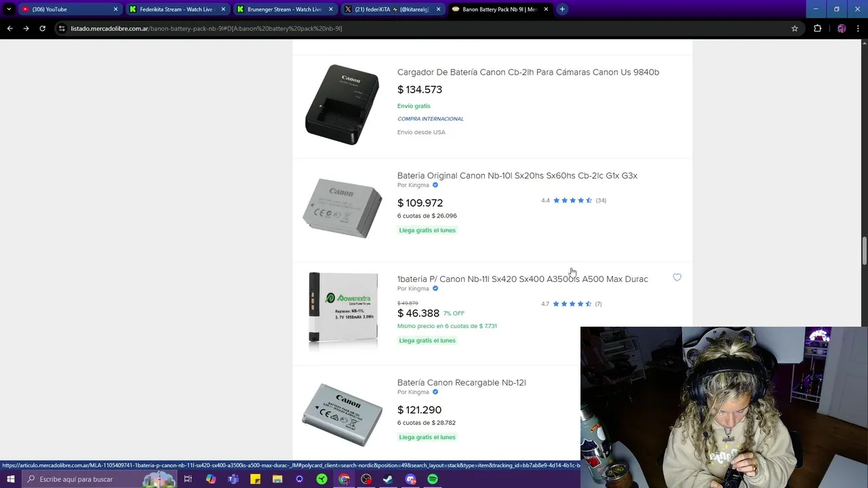Click the 4.7 star rating with 7 reviews
The width and height of the screenshot is (868, 488).
[572, 304]
